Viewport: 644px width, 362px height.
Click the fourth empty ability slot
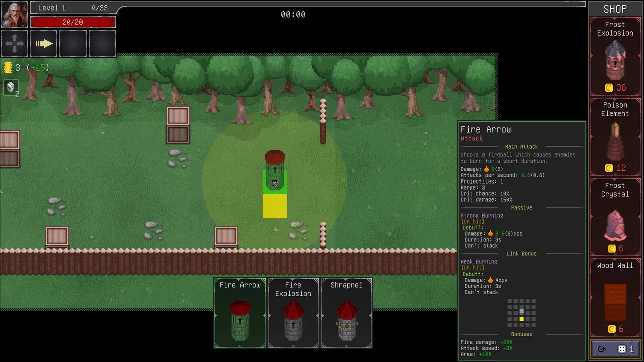[102, 44]
